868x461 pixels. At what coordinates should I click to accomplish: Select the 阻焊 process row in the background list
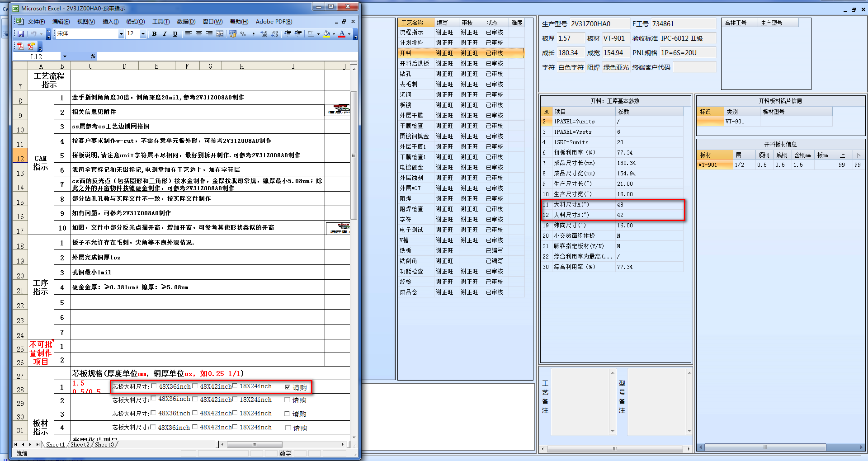pyautogui.click(x=461, y=198)
